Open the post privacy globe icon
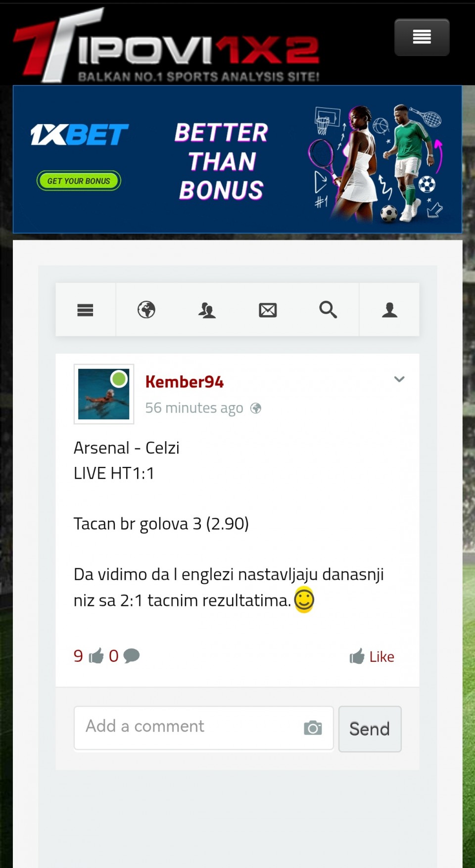475x868 pixels. (x=256, y=408)
